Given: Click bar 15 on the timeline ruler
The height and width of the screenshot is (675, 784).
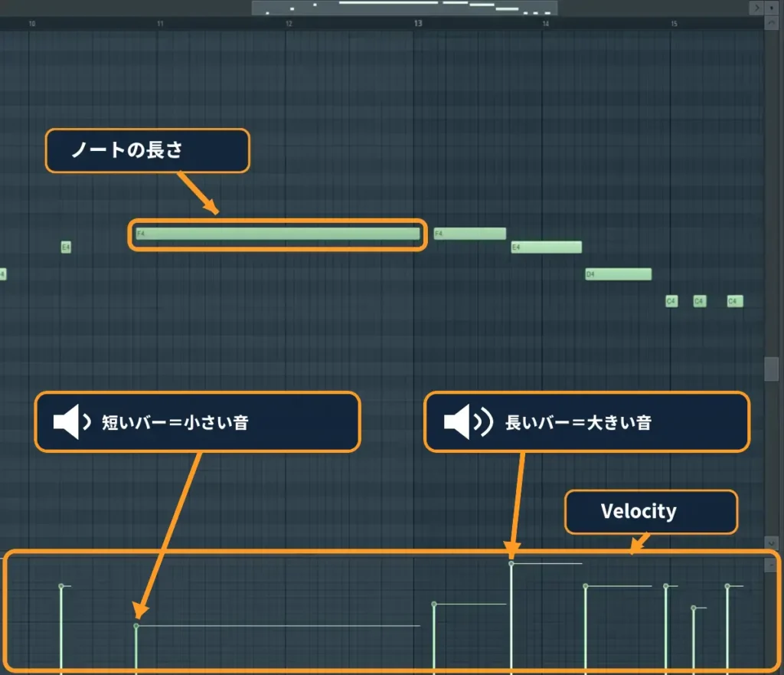Looking at the screenshot, I should click(674, 24).
